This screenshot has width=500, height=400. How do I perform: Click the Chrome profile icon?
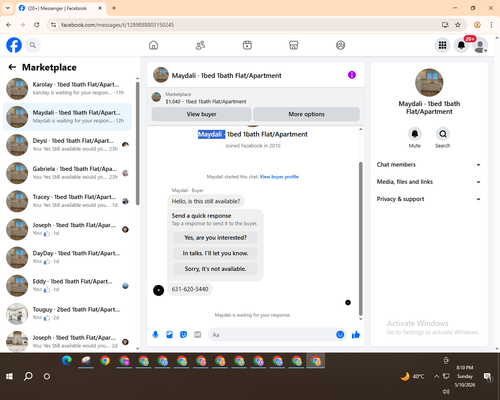click(477, 25)
